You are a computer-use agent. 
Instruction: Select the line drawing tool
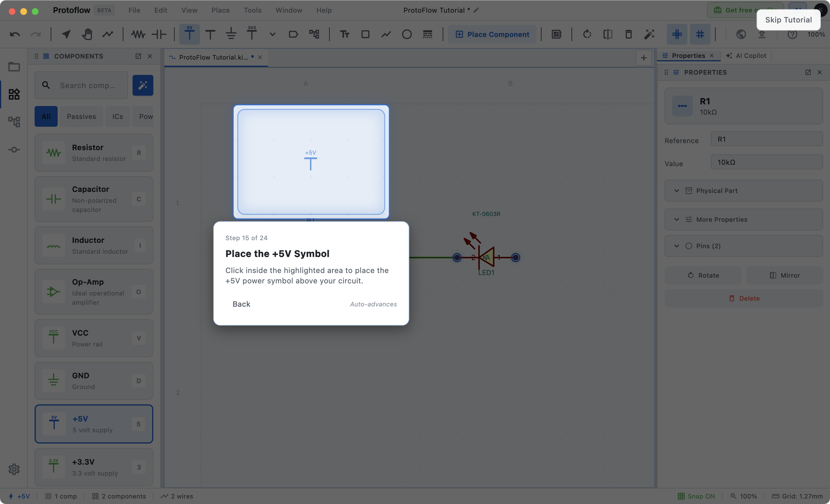point(386,34)
